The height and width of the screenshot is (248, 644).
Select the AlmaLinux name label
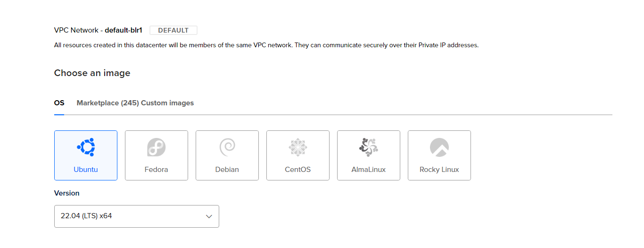pyautogui.click(x=369, y=170)
